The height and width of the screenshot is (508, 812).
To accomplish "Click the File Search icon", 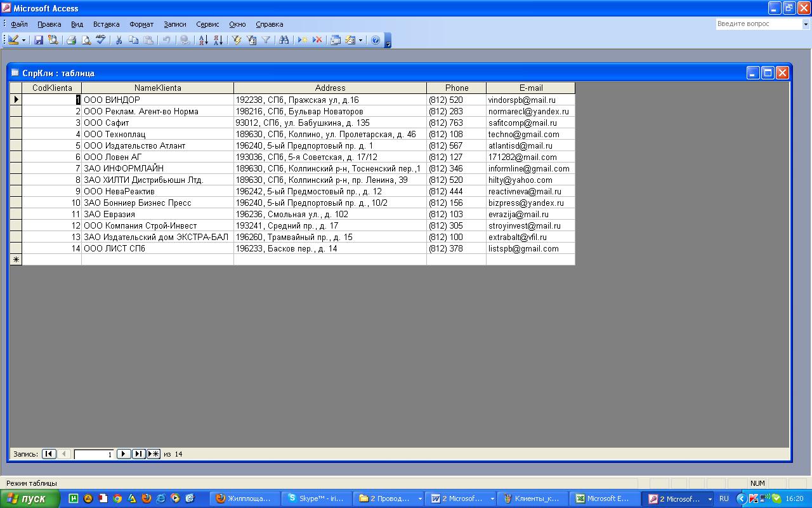I will tap(53, 40).
